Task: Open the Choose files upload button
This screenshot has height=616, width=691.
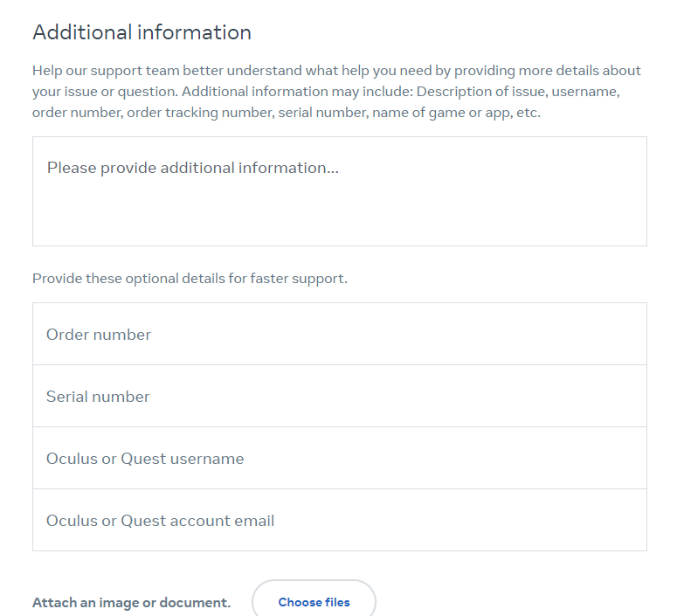Action: (x=314, y=602)
